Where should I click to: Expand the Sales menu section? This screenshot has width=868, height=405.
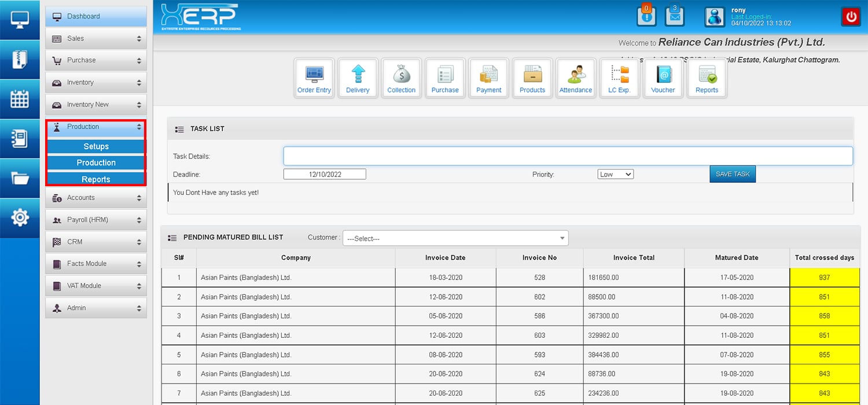click(96, 39)
